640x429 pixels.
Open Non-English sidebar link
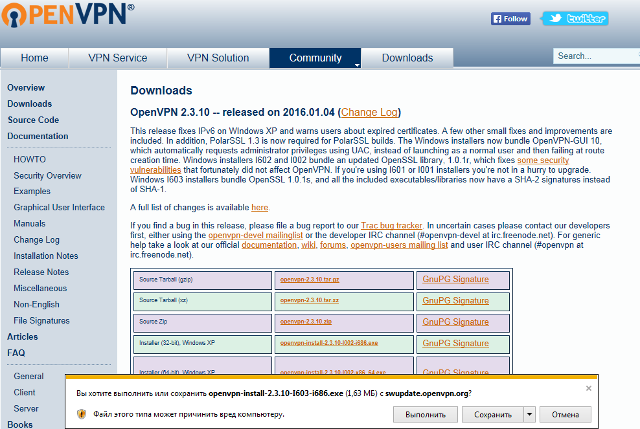point(36,305)
